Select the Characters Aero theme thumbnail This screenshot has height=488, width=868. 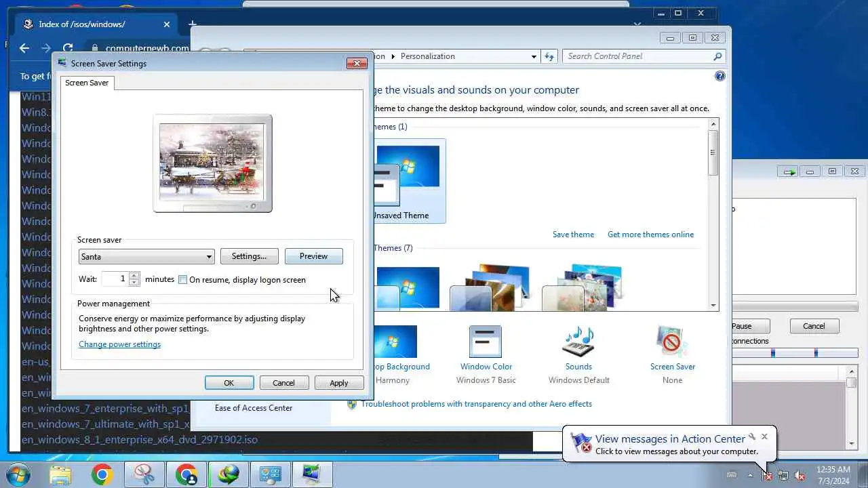[582, 287]
